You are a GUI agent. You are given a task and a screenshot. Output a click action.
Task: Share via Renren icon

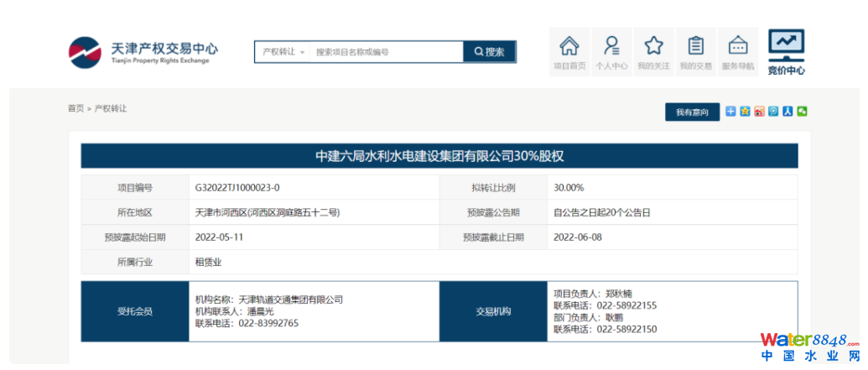pyautogui.click(x=787, y=111)
